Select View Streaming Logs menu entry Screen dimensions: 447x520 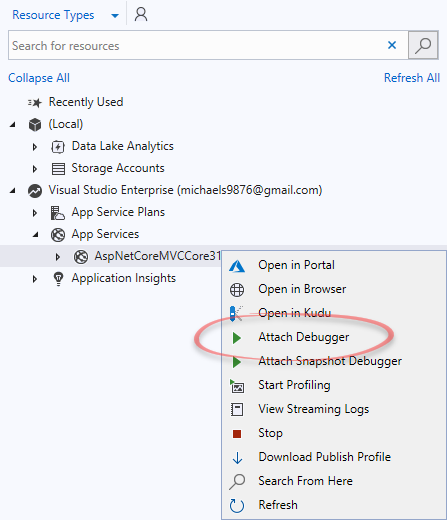(314, 409)
